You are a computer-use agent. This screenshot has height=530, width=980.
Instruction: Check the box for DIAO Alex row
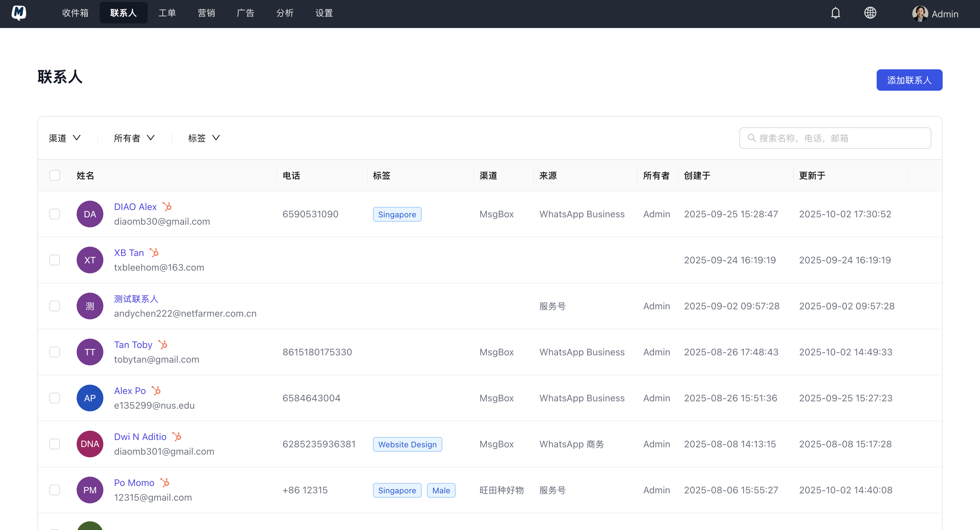click(55, 214)
